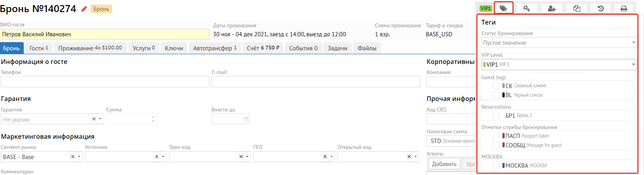
Task: Click the E-mail input field
Action: click(x=316, y=81)
